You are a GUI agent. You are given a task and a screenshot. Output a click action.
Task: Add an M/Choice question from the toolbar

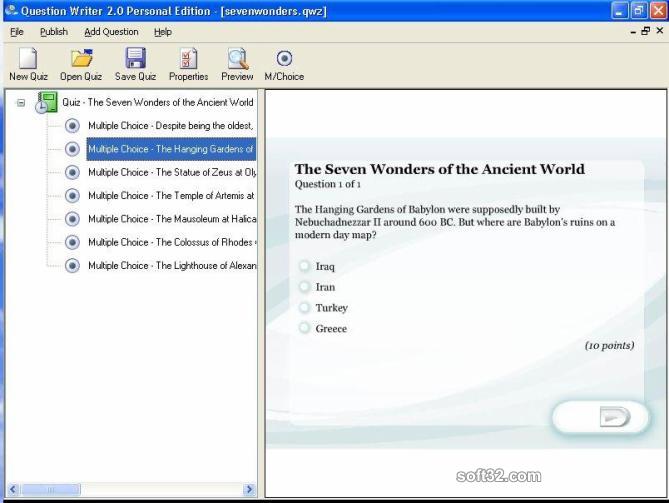click(x=284, y=58)
